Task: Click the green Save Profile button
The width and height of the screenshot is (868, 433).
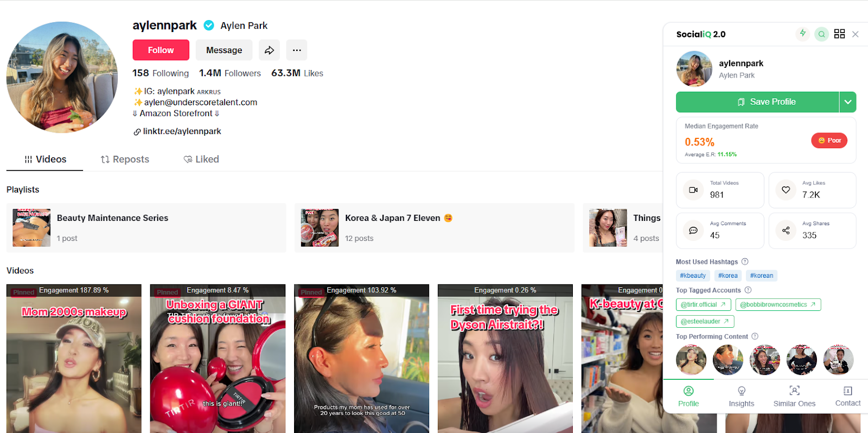Action: (x=757, y=102)
